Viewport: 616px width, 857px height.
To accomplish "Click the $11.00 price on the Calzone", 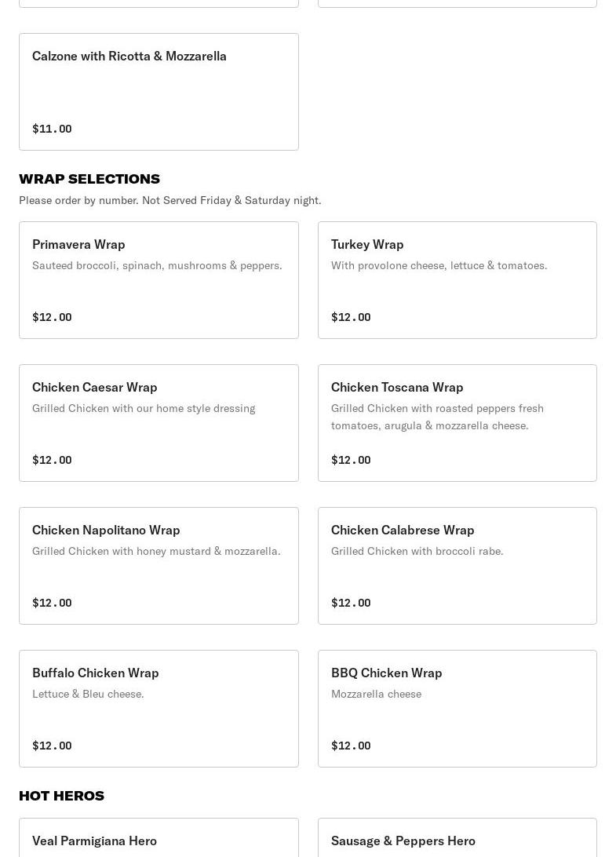I will [x=52, y=129].
